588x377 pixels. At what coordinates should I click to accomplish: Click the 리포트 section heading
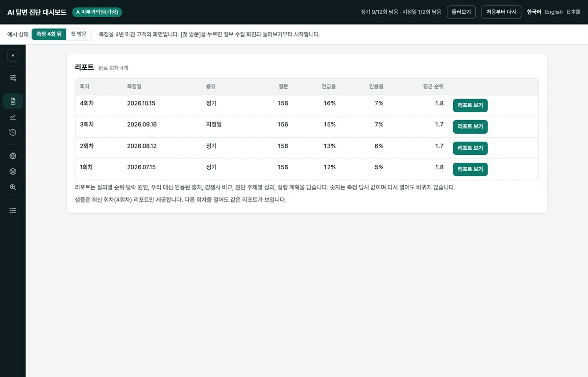84,67
